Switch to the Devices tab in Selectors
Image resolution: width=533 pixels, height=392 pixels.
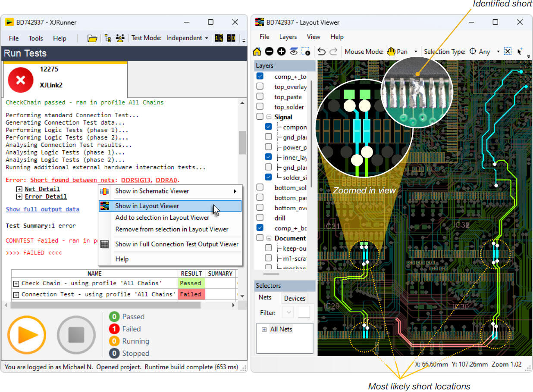point(295,298)
